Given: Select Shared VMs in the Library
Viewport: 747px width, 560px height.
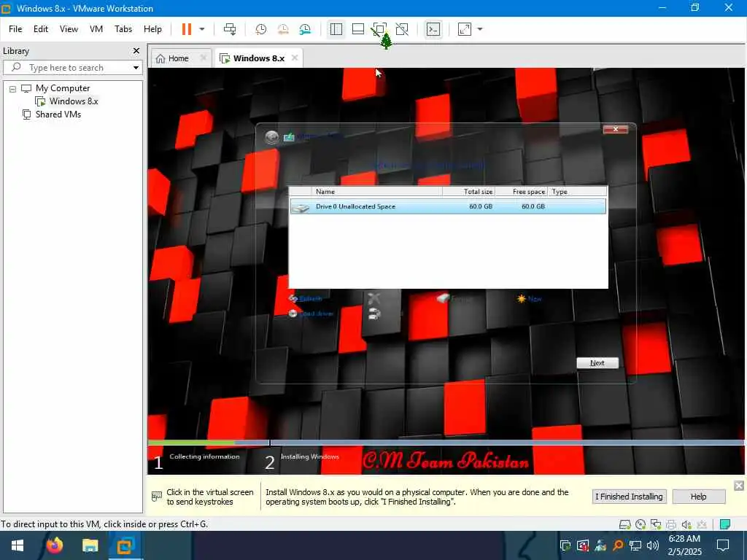Looking at the screenshot, I should point(58,114).
